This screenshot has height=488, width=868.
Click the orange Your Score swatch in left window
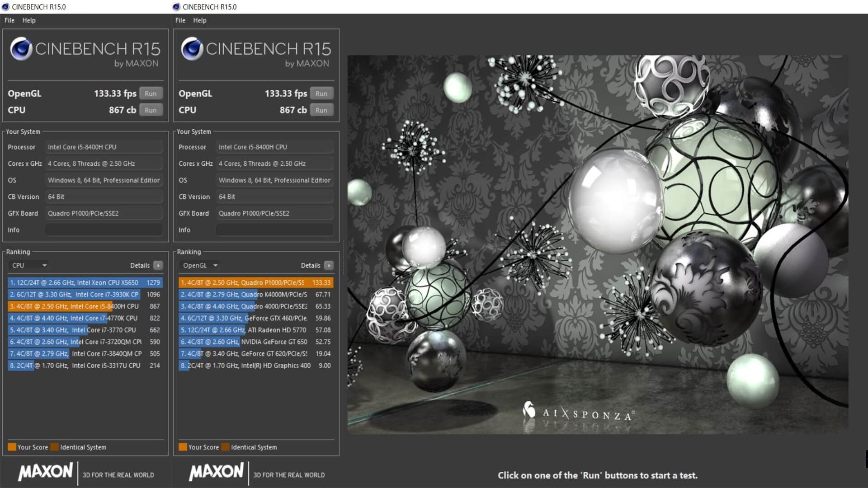pyautogui.click(x=12, y=447)
